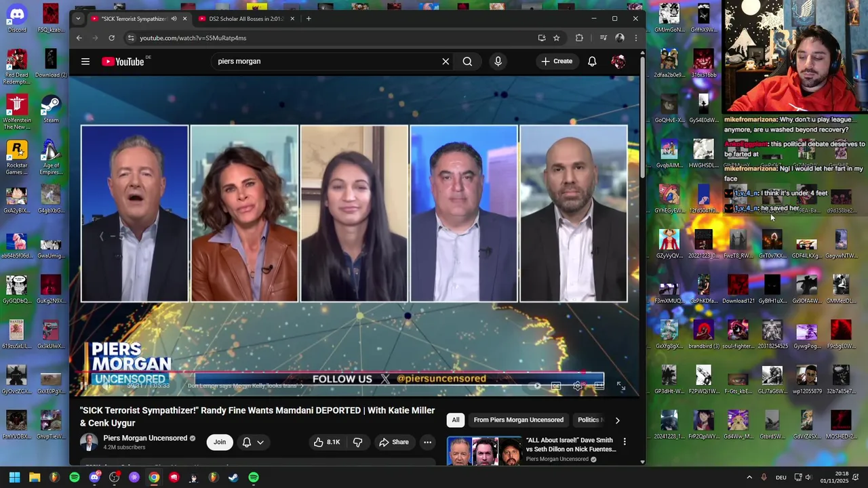This screenshot has width=868, height=488.
Task: Open the Windows Start menu
Action: (14, 477)
